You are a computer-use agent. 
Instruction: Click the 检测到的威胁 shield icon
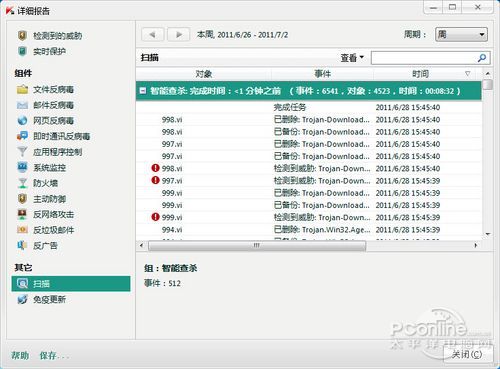(22, 35)
